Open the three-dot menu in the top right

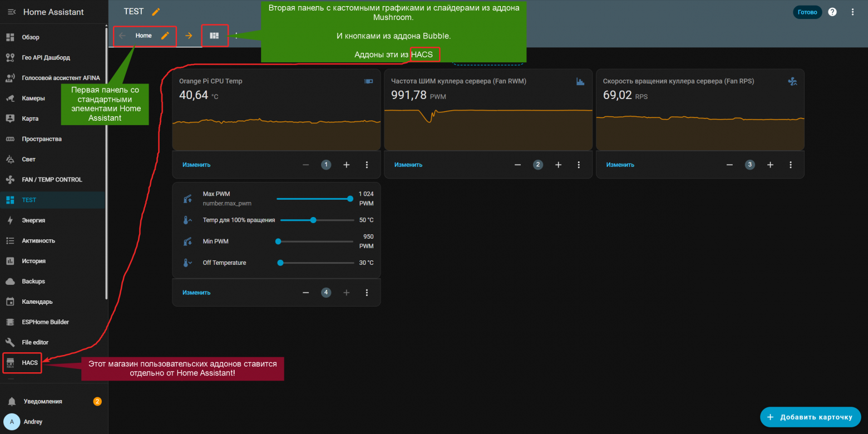(854, 12)
